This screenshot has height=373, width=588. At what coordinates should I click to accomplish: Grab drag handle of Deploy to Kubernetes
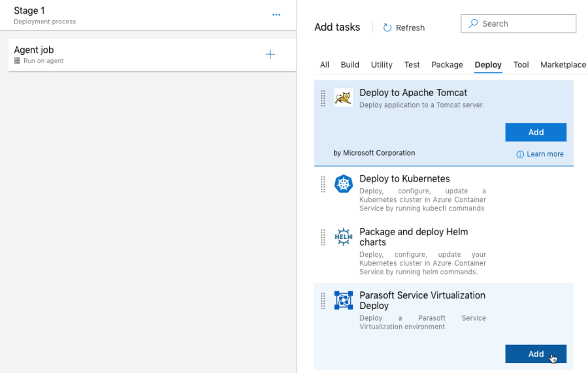(x=323, y=184)
